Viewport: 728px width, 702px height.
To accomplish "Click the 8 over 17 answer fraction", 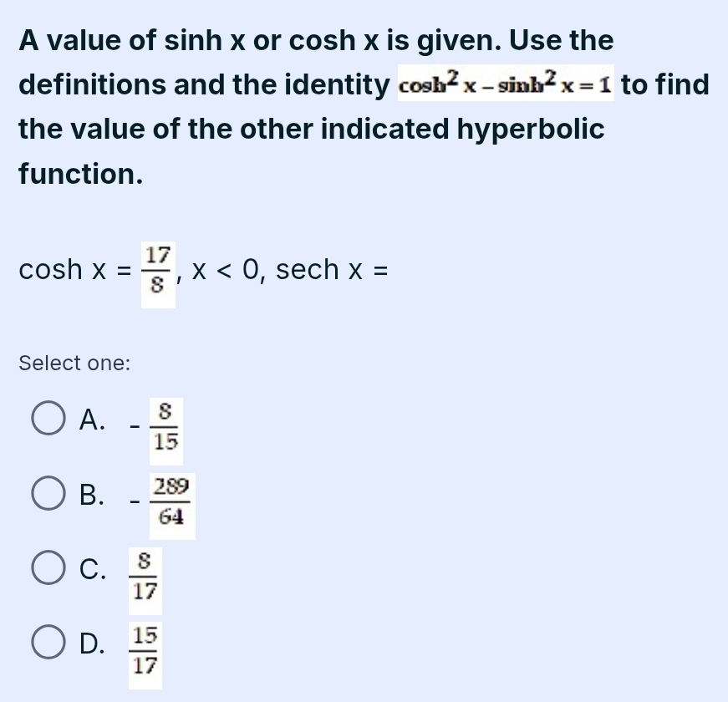I will [x=145, y=575].
